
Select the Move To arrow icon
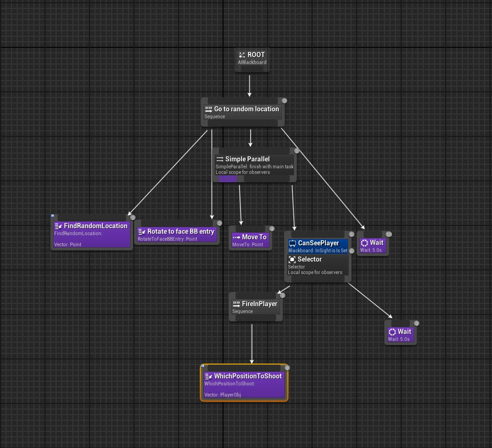tap(236, 237)
